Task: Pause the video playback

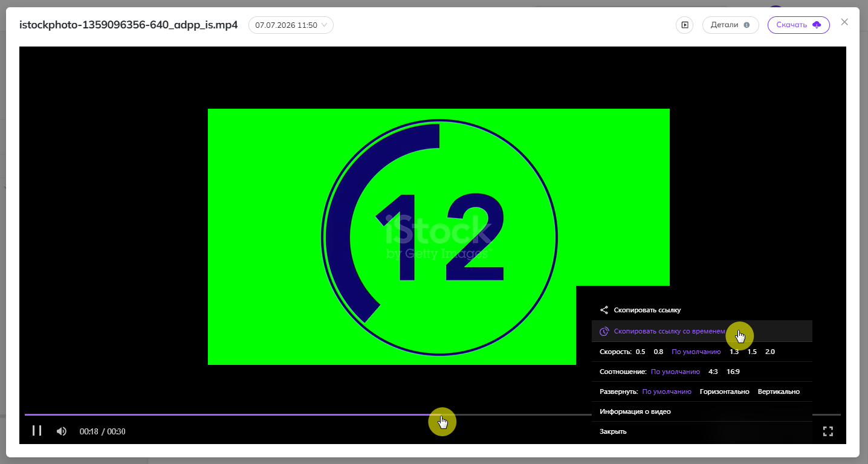Action: 37,431
